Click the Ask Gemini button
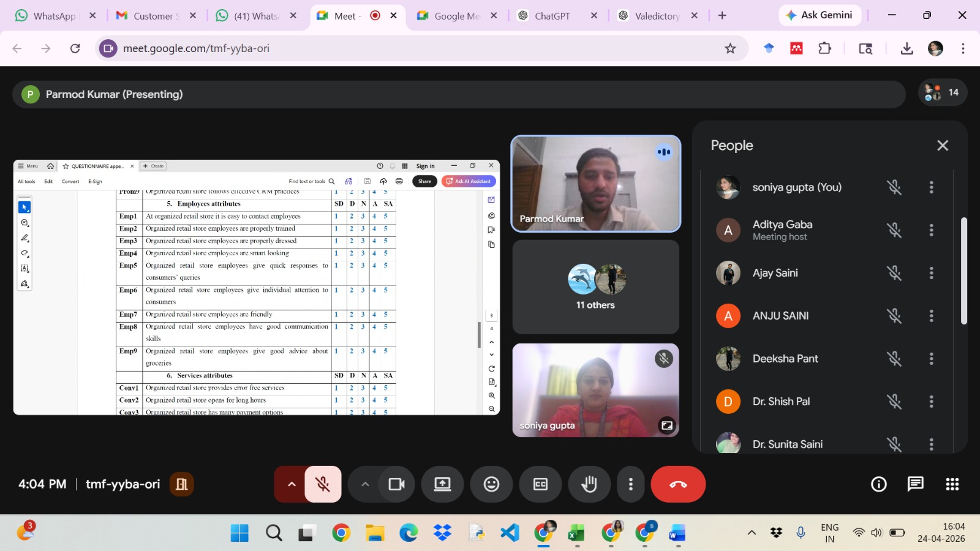 (x=820, y=15)
